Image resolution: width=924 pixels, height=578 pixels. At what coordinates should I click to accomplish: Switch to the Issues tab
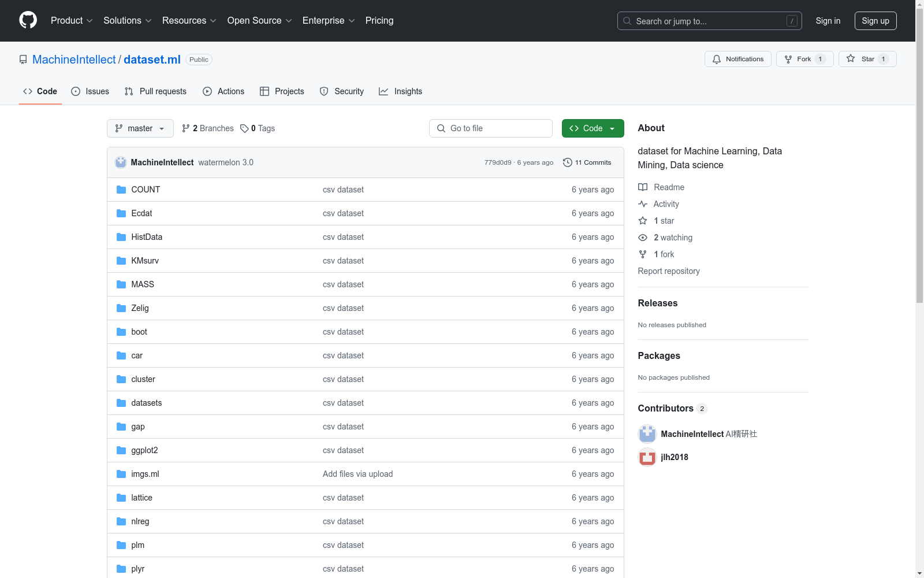click(90, 91)
